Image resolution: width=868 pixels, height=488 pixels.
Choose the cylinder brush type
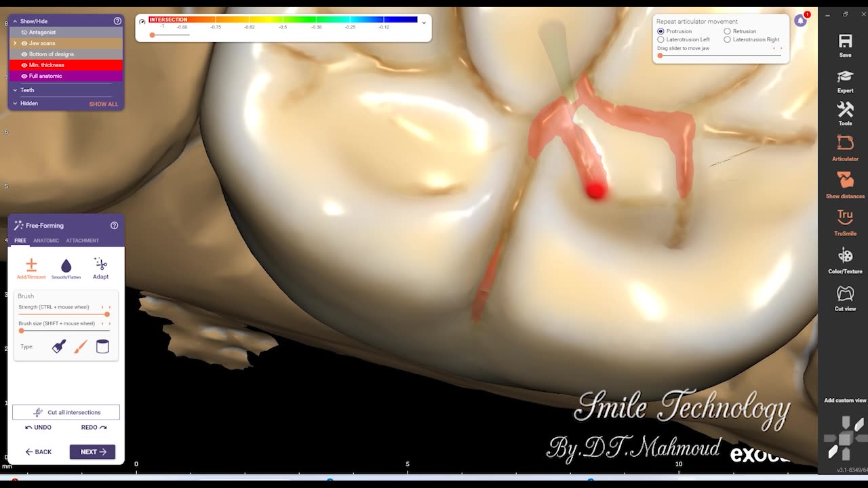click(x=102, y=346)
